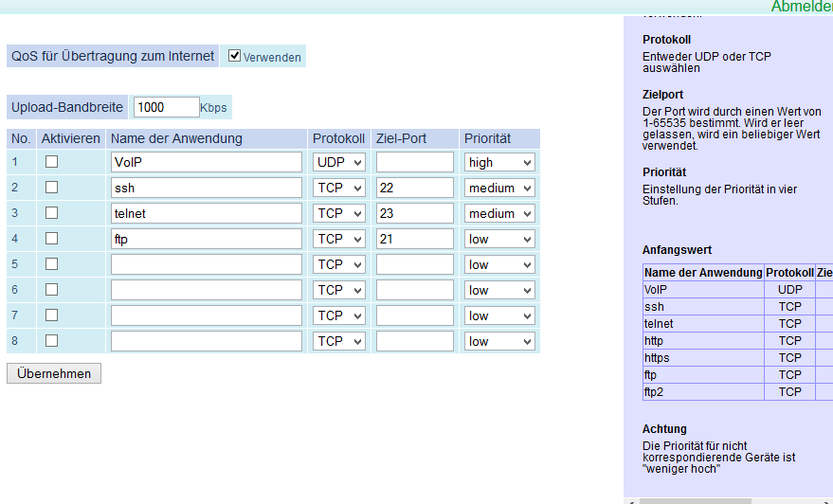
Task: Click the Abmelden link at the top
Action: tap(802, 7)
